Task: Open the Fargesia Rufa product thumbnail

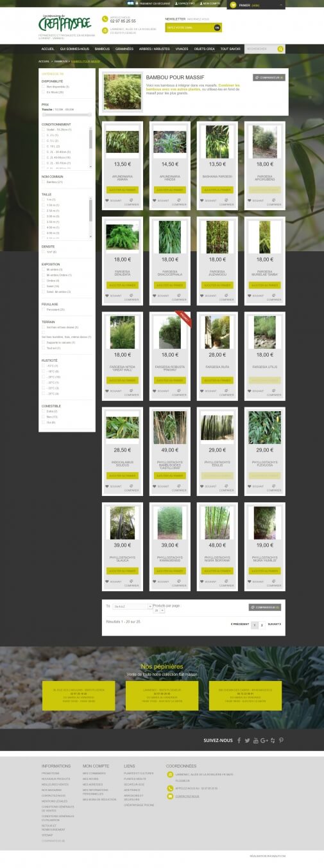Action: [217, 332]
